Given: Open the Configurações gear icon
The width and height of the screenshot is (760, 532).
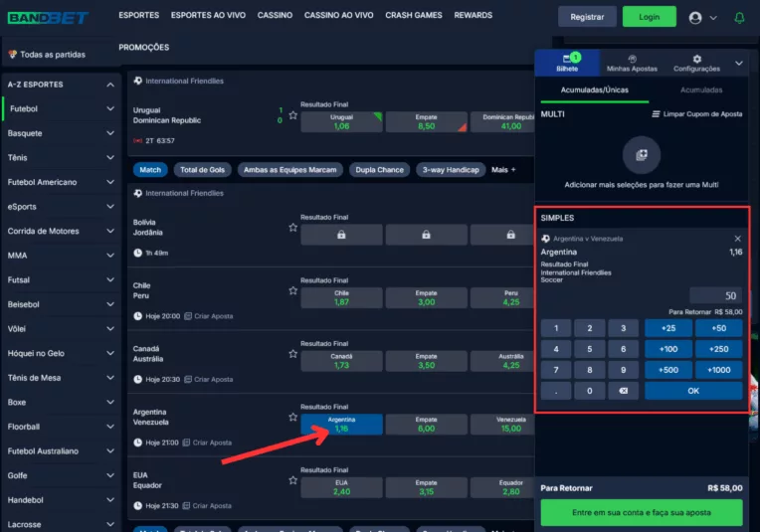Looking at the screenshot, I should click(x=696, y=63).
